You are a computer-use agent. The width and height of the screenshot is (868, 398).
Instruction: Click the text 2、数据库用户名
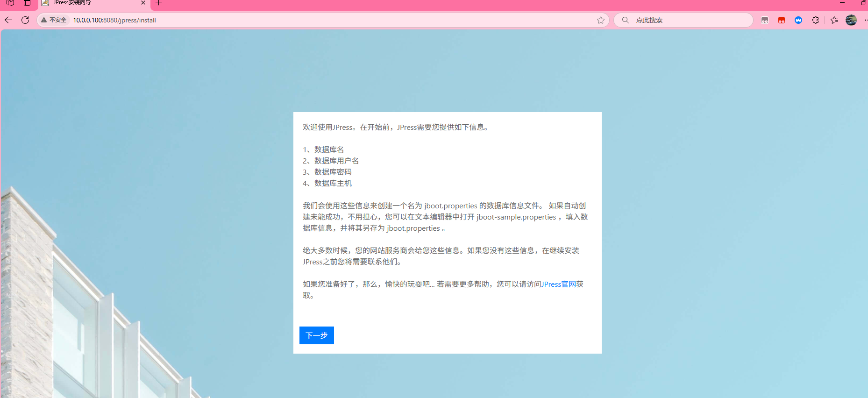pos(331,161)
